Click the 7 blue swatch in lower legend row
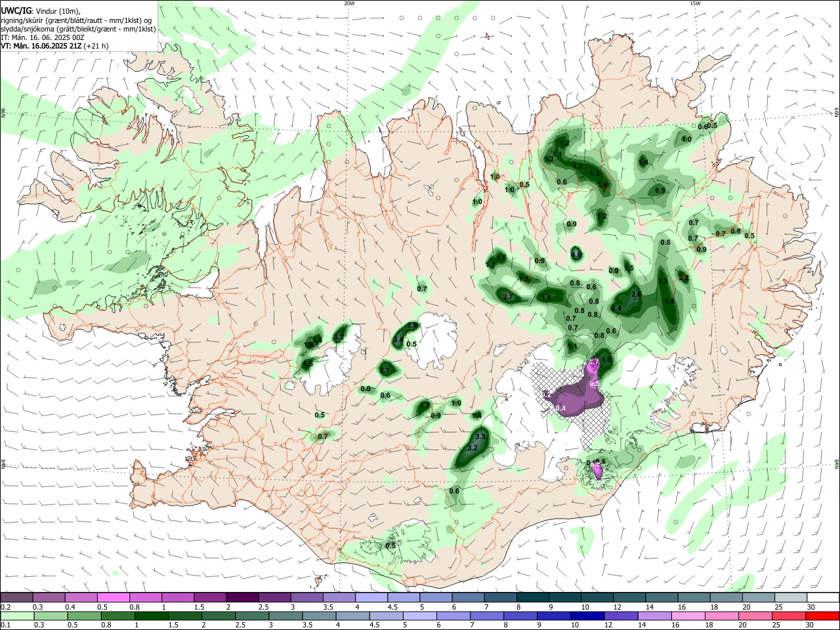Screen dimensions: 840x630 pos(487,616)
